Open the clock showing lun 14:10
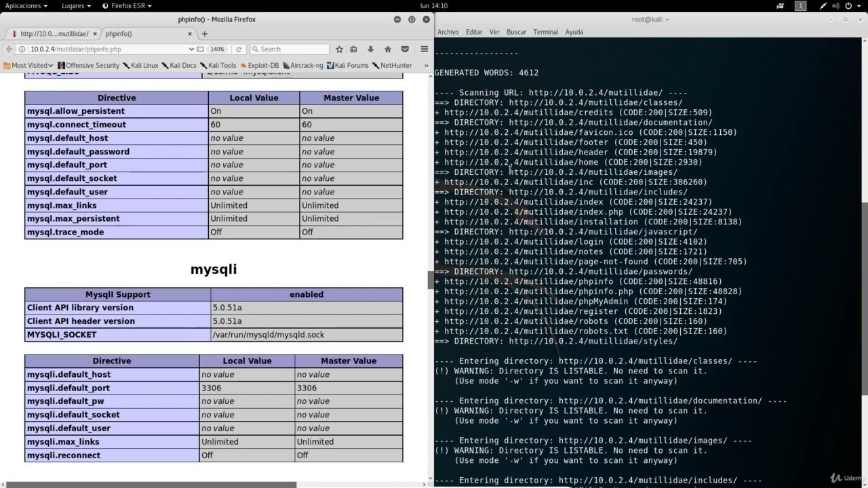 [434, 5]
